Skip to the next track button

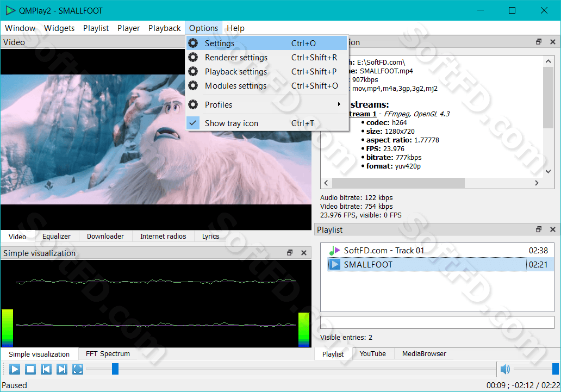62,369
